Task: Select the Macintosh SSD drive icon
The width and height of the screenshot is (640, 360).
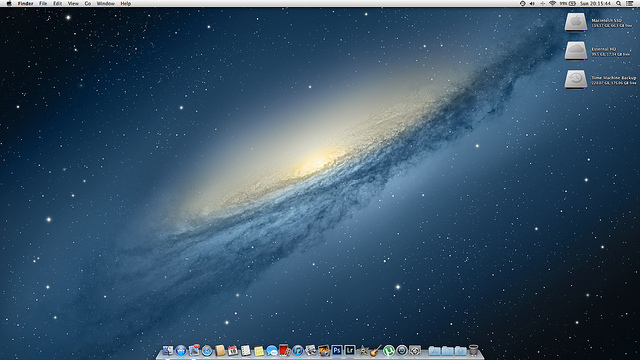Action: tap(576, 22)
